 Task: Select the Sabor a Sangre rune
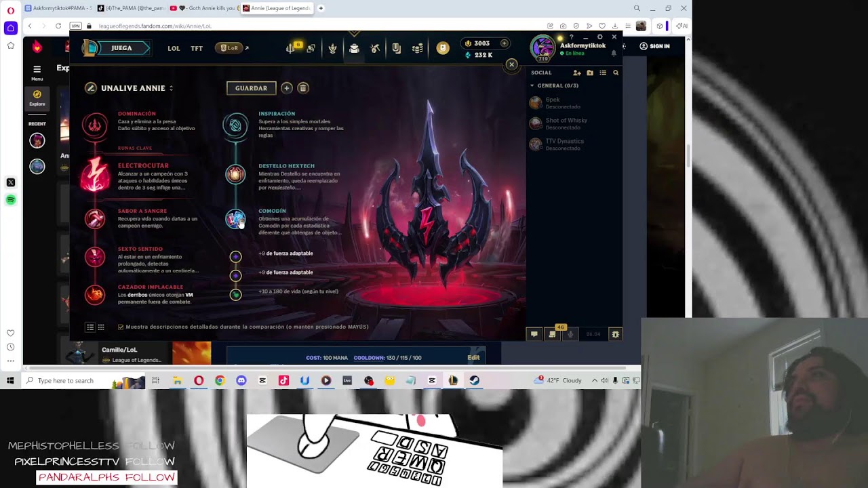(95, 218)
